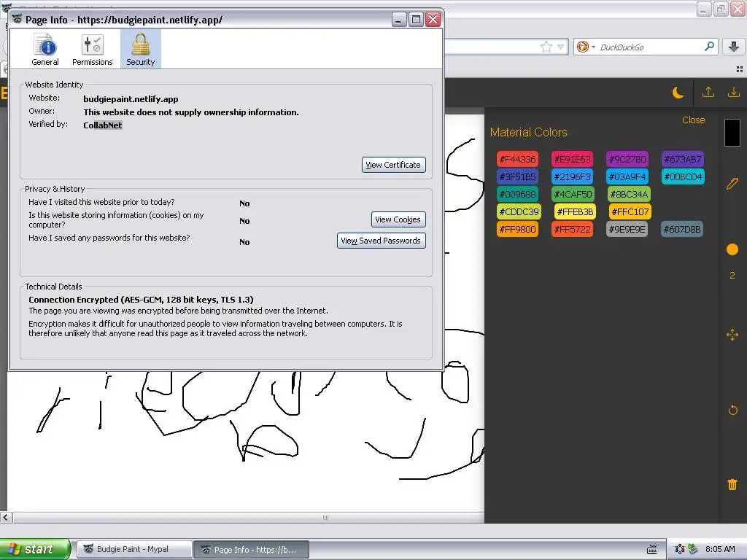Pick the #03A9F4 light blue swatch
Screen dimensions: 747x560
point(627,176)
